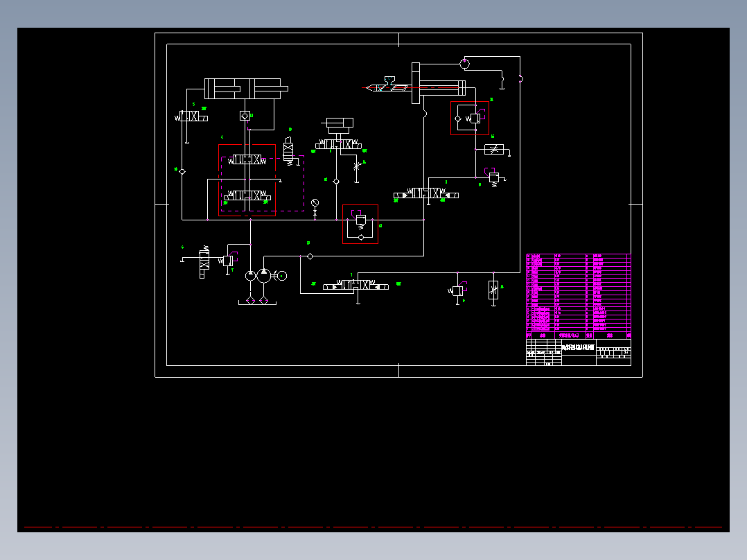This screenshot has height=560, width=747.
Task: Click the electric motor circle beside pumps
Action: pyautogui.click(x=282, y=276)
